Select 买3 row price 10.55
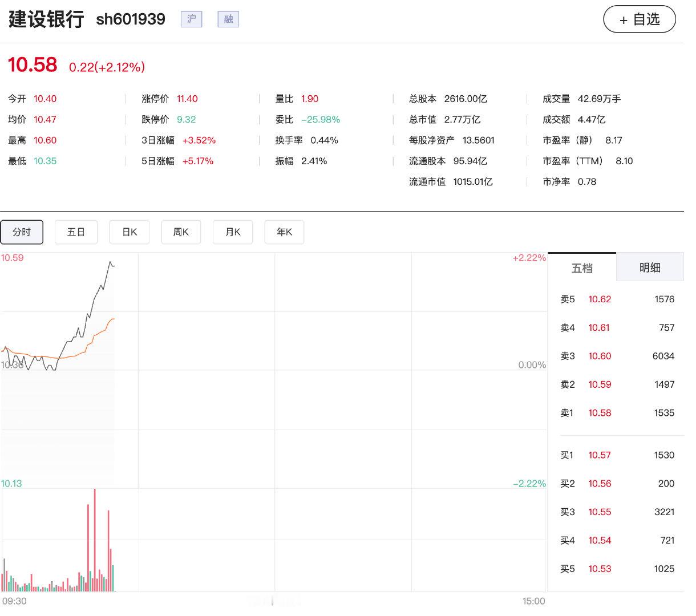 600,512
